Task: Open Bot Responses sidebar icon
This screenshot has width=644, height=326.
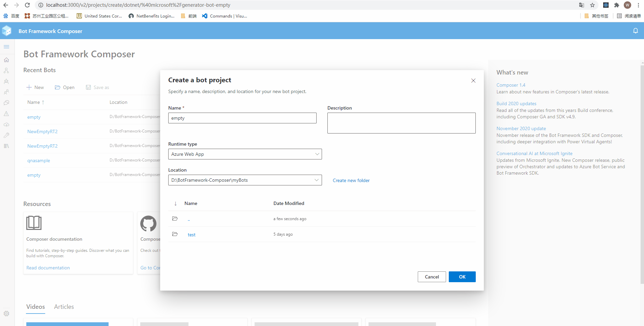Action: [x=6, y=81]
